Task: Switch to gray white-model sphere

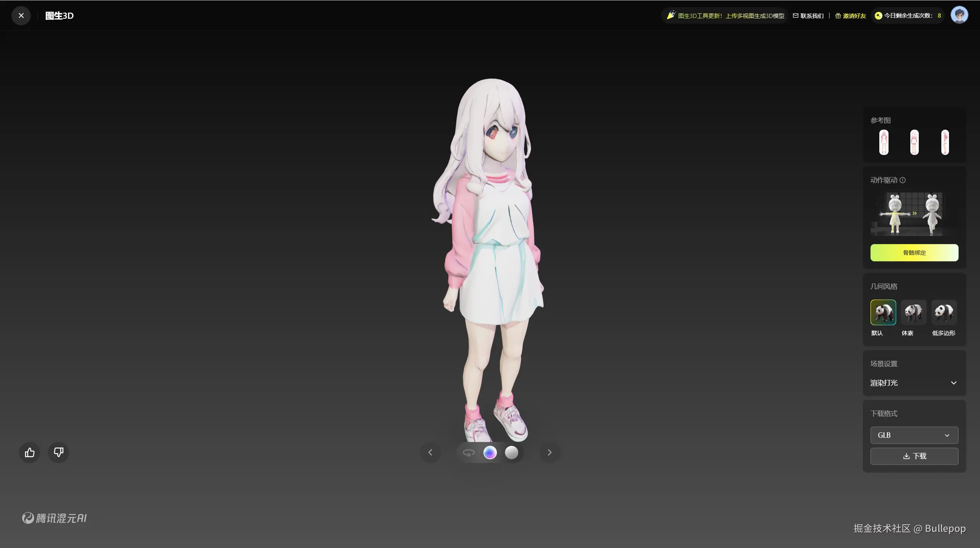Action: (x=511, y=453)
